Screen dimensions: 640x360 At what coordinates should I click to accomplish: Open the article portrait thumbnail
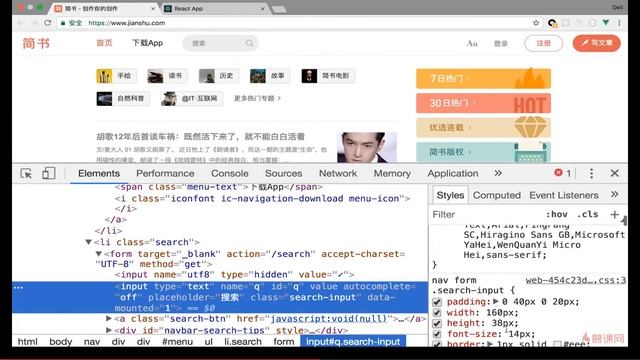click(x=366, y=147)
